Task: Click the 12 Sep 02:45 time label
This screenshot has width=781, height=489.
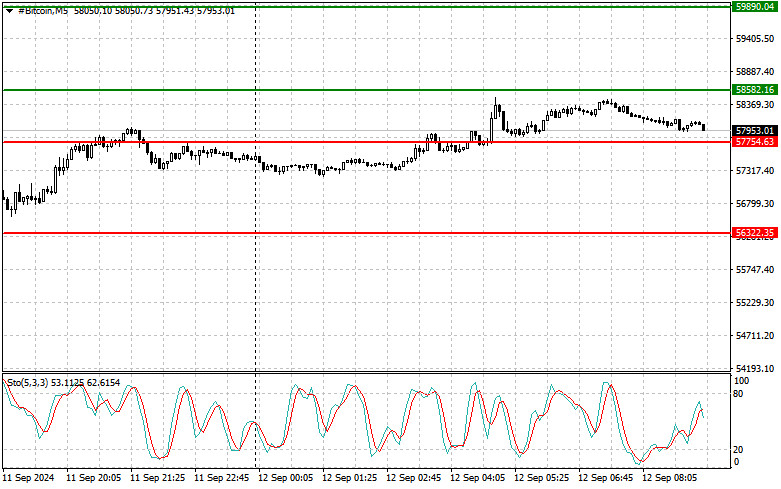Action: click(413, 478)
